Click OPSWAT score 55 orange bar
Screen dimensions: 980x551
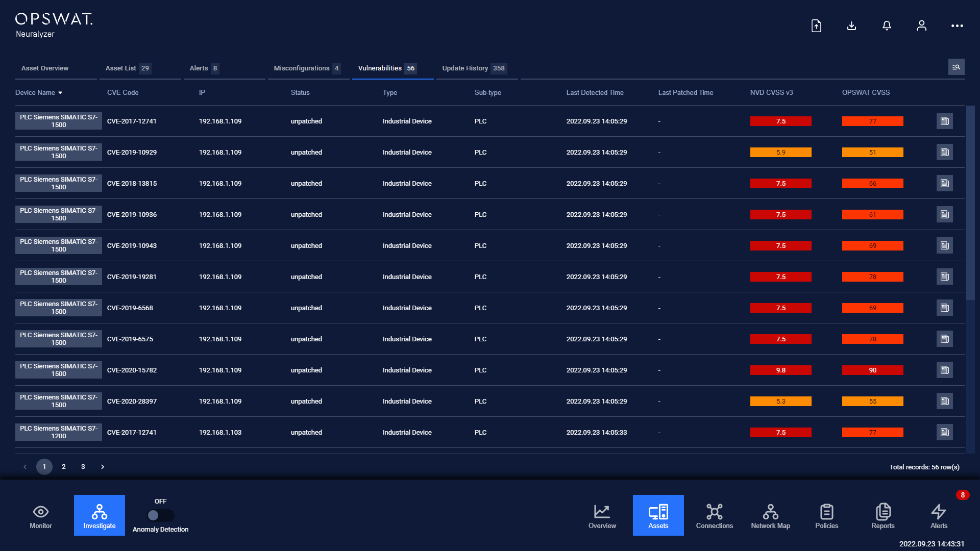pos(872,401)
